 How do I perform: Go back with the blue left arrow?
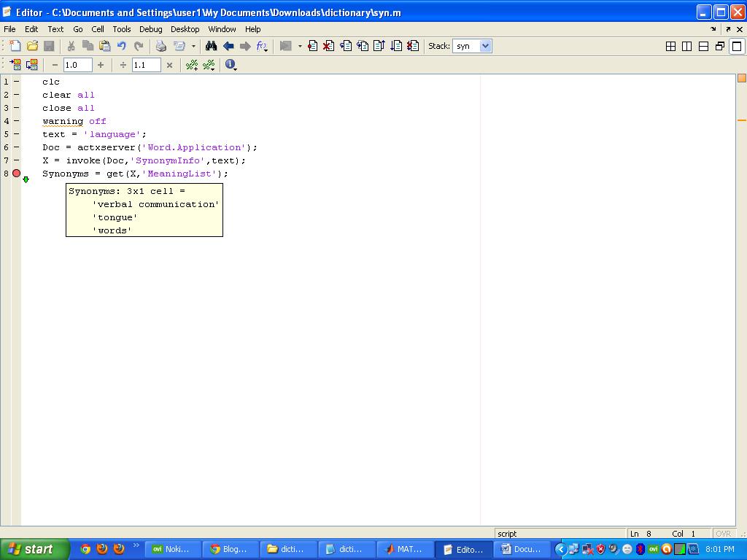click(228, 46)
